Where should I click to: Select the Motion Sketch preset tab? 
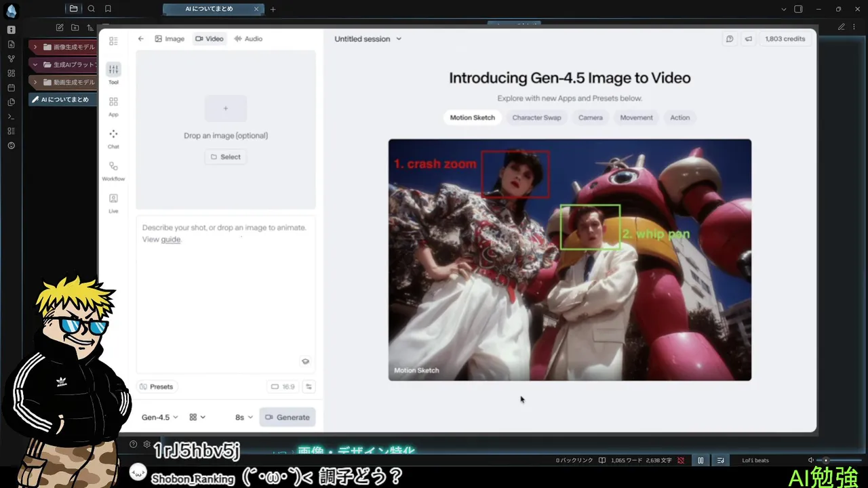pos(473,117)
